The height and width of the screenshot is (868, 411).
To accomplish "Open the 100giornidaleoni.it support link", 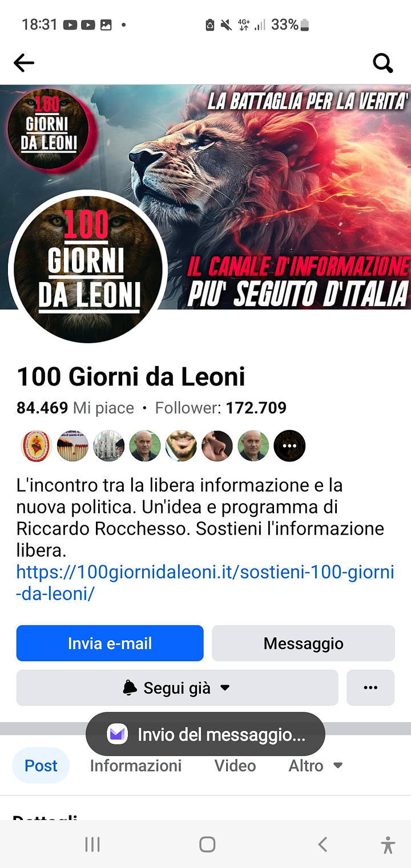I will pyautogui.click(x=205, y=583).
